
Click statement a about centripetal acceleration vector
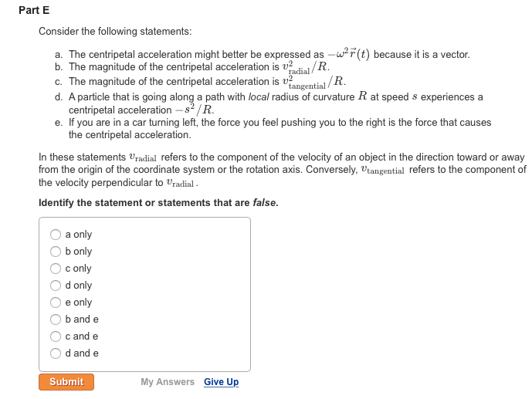263,55
